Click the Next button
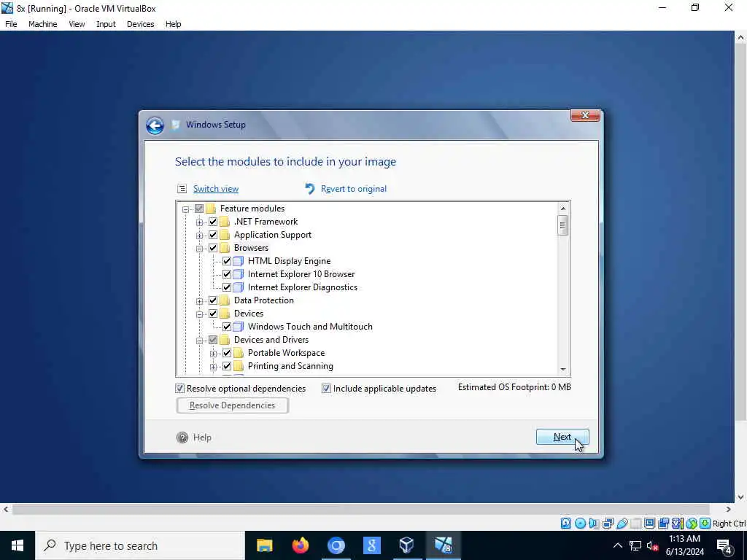 562,437
